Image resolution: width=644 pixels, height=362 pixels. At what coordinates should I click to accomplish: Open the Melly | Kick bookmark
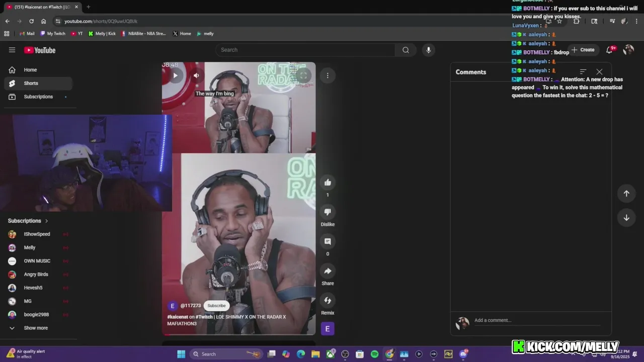[102, 34]
